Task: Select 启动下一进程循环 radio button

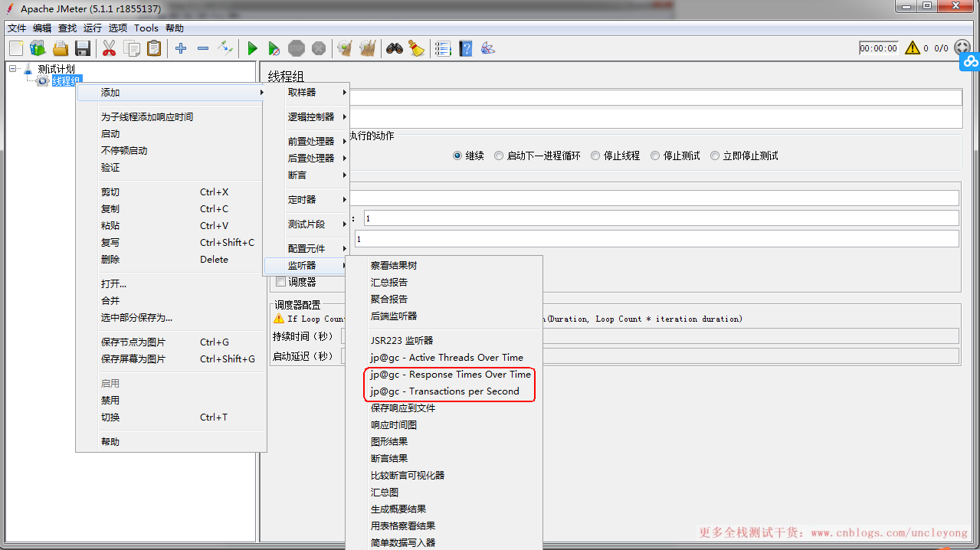Action: click(x=499, y=156)
